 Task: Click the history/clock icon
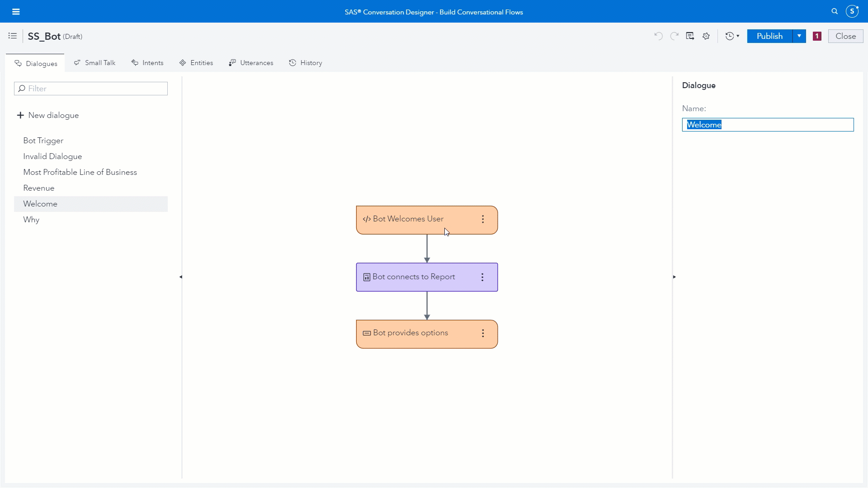[x=730, y=36]
